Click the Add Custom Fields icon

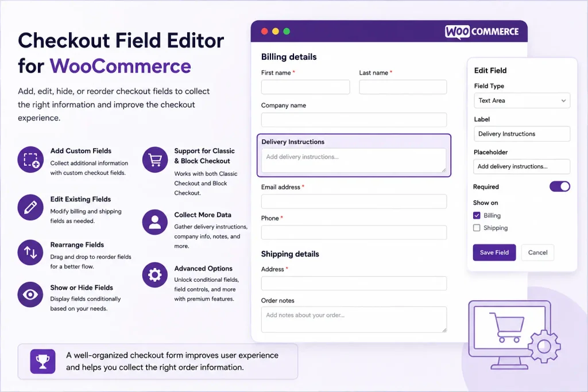30,160
